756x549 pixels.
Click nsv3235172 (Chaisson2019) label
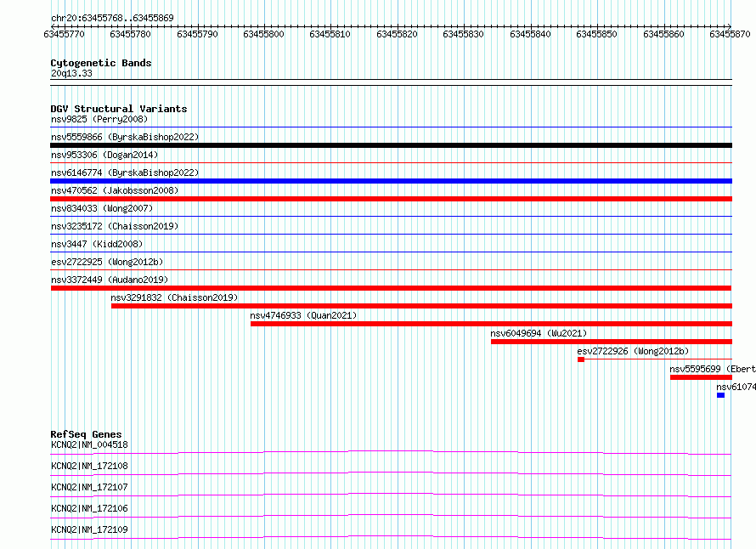(115, 226)
